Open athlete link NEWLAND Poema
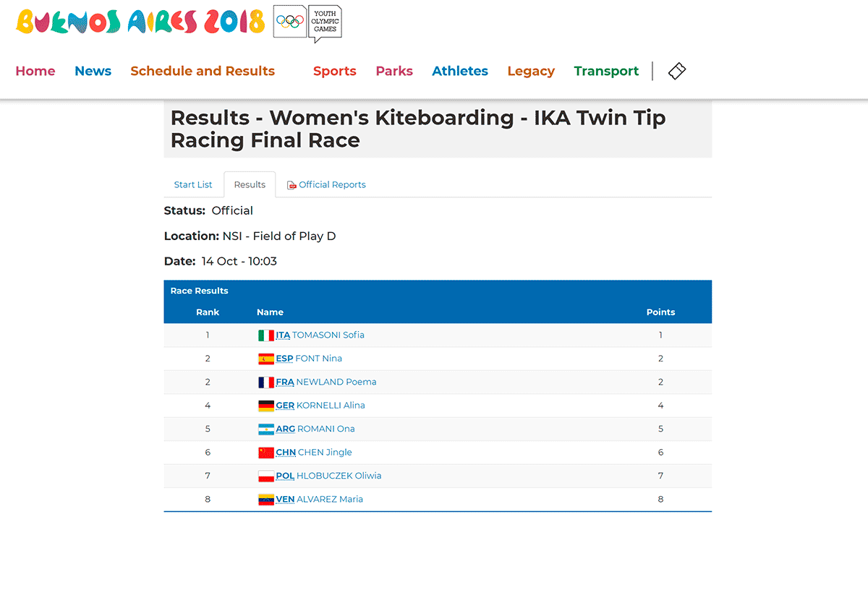The height and width of the screenshot is (611, 868). [x=336, y=382]
